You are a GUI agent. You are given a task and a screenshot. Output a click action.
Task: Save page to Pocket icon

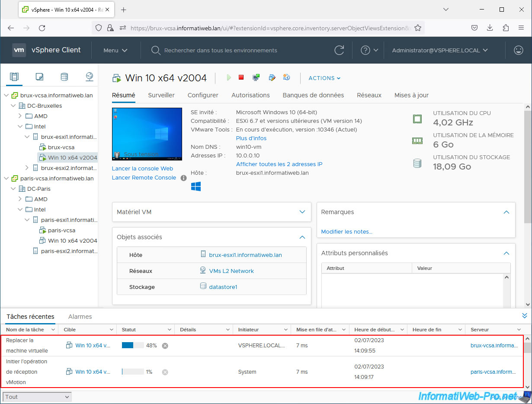click(474, 28)
